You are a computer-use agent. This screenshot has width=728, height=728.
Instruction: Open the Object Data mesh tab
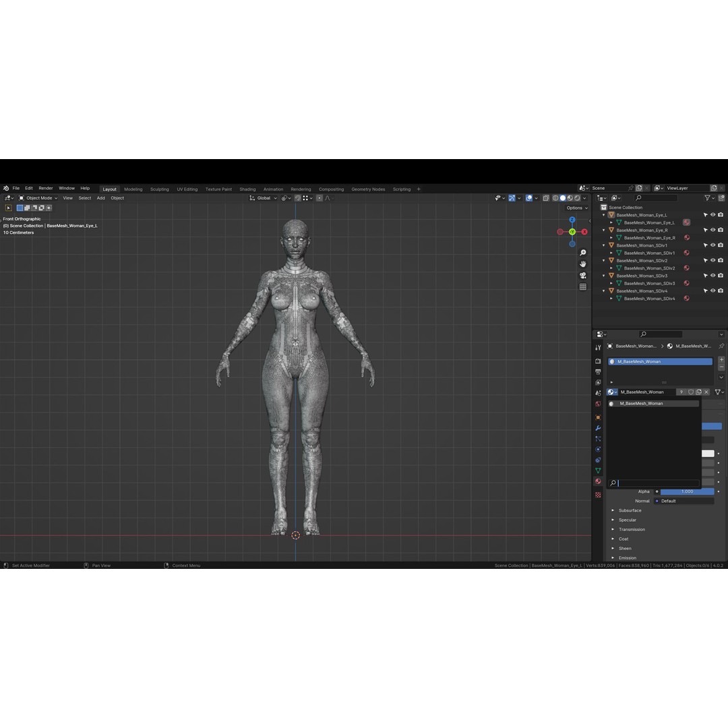click(598, 471)
